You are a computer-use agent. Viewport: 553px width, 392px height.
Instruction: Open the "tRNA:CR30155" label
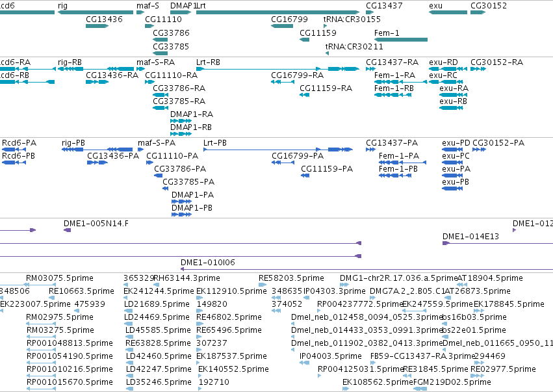pos(352,19)
